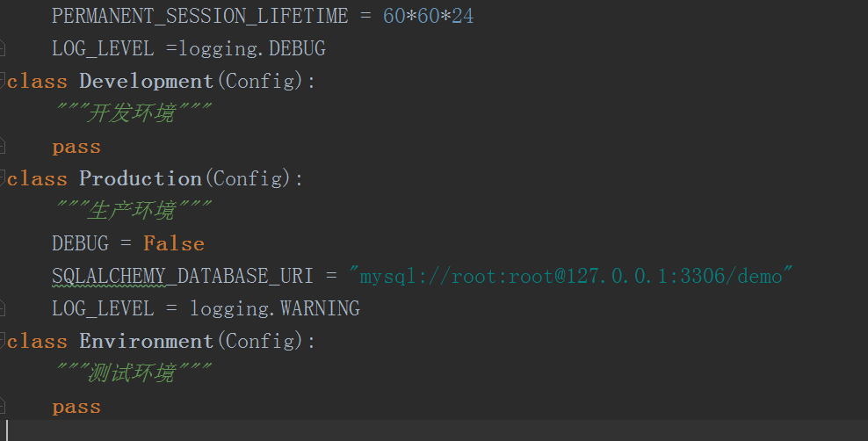Click the Environment class name
The image size is (868, 441).
pyautogui.click(x=146, y=341)
